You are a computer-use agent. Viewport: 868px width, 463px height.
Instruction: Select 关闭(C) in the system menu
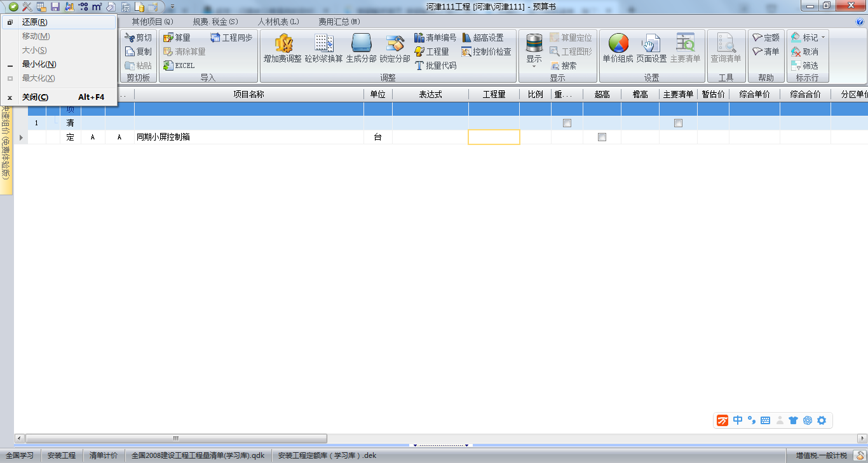(59, 97)
